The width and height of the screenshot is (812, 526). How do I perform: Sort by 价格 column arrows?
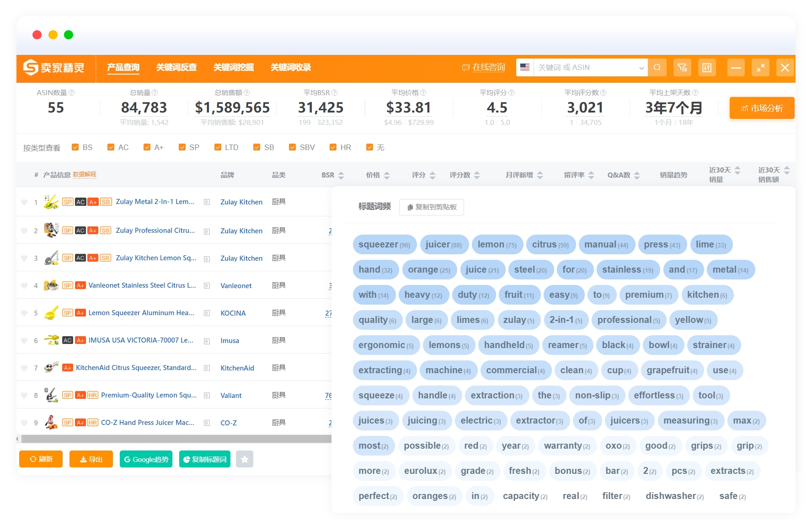coord(387,175)
